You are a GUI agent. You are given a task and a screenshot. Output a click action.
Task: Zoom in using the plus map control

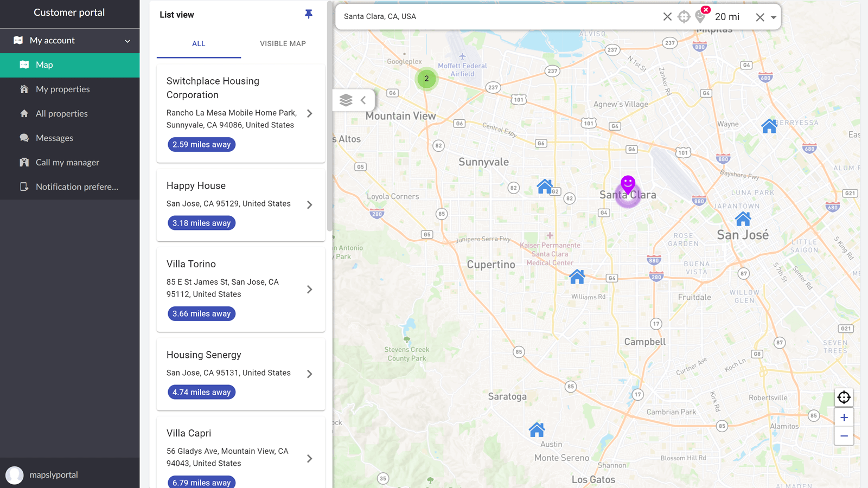click(x=844, y=417)
